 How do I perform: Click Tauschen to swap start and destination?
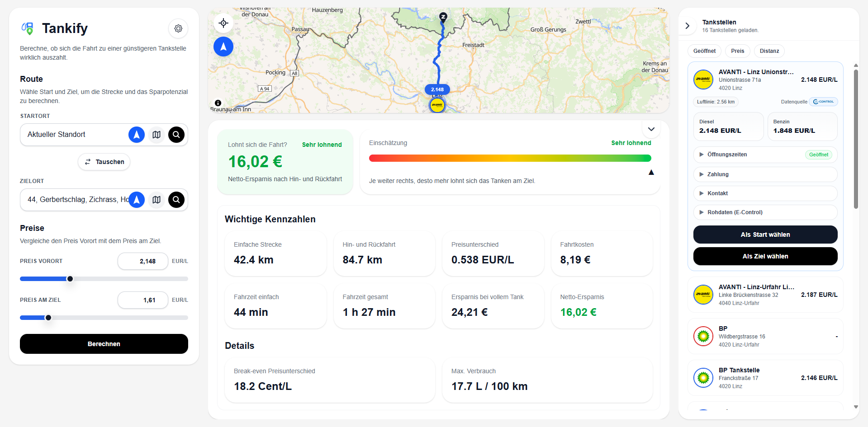tap(104, 162)
